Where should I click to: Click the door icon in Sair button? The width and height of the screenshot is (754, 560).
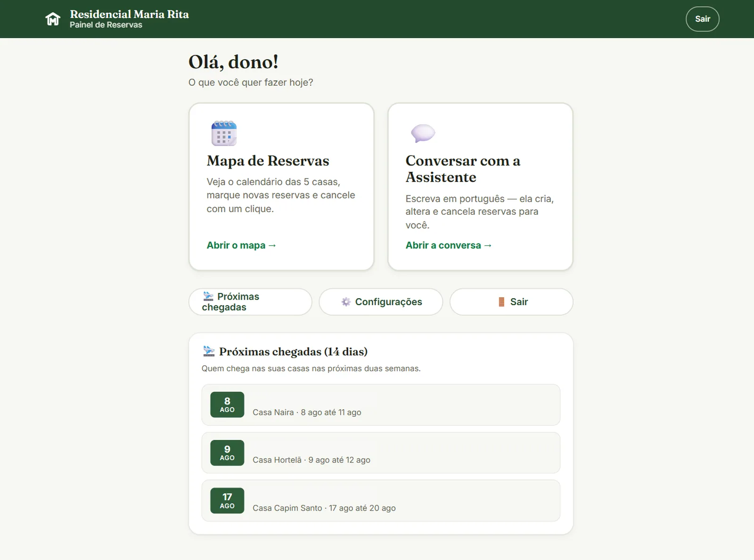coord(501,302)
